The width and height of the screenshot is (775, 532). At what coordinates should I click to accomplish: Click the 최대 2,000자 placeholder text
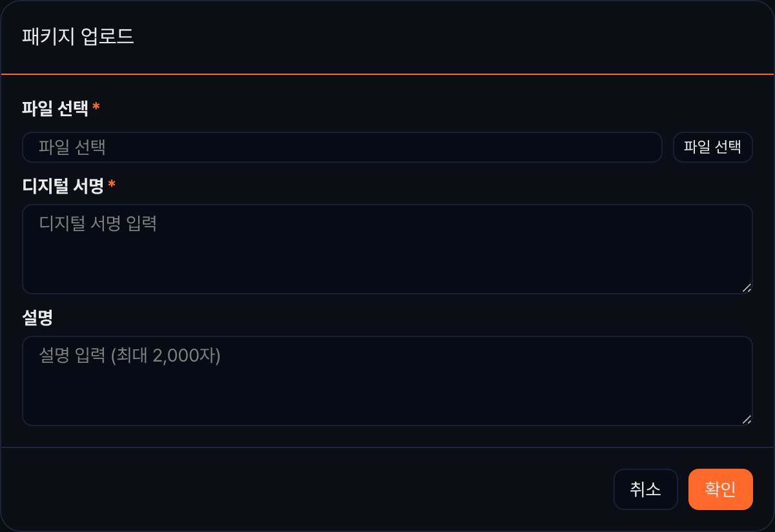166,356
